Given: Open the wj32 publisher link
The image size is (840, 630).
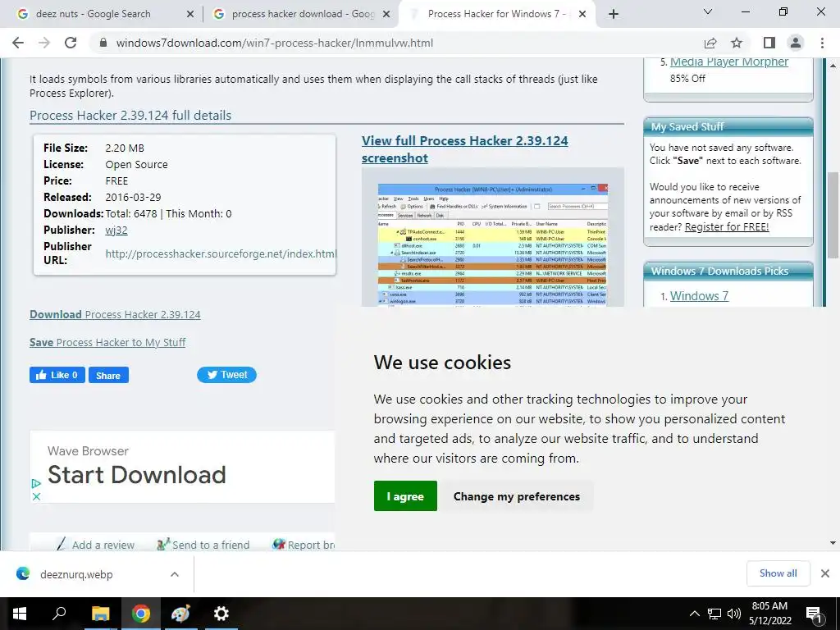Looking at the screenshot, I should click(x=116, y=230).
